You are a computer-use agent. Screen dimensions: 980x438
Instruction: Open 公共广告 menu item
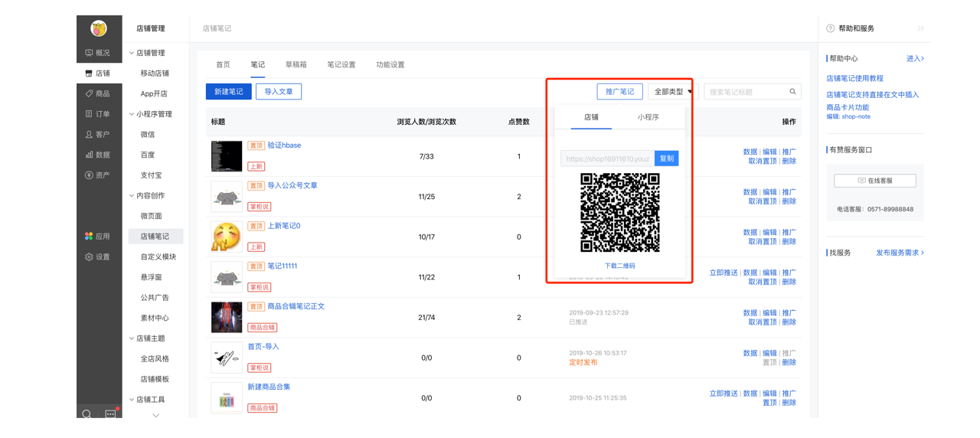155,297
